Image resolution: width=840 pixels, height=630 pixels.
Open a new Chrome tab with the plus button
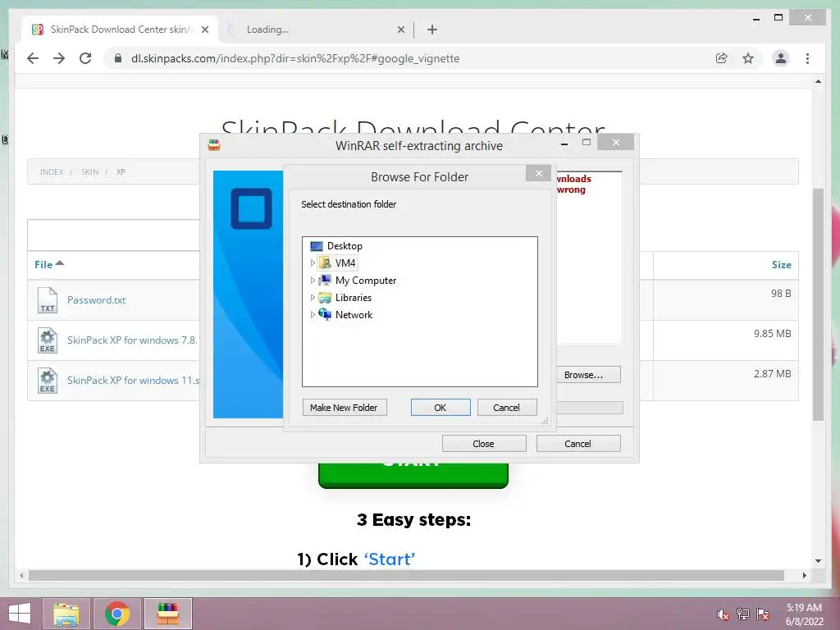[431, 30]
